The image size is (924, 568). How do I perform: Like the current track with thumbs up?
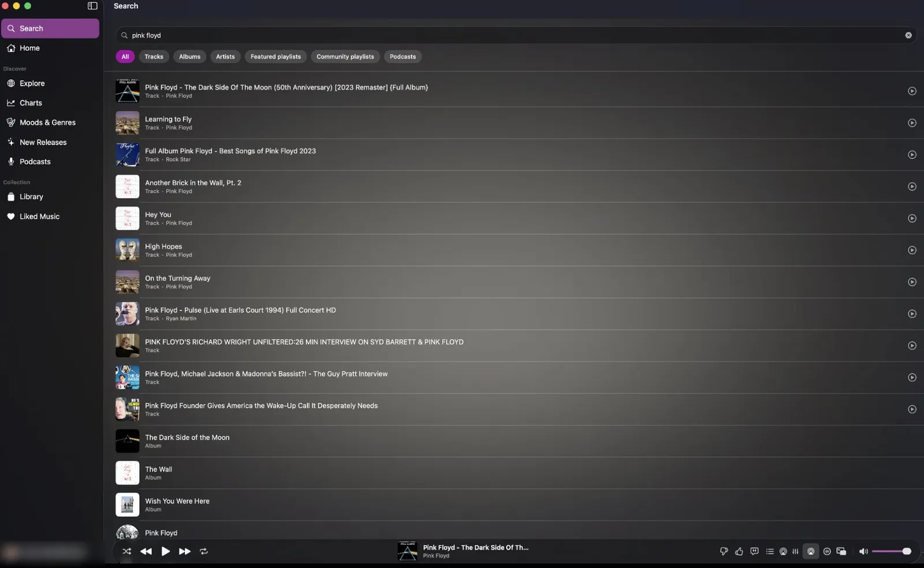(739, 551)
